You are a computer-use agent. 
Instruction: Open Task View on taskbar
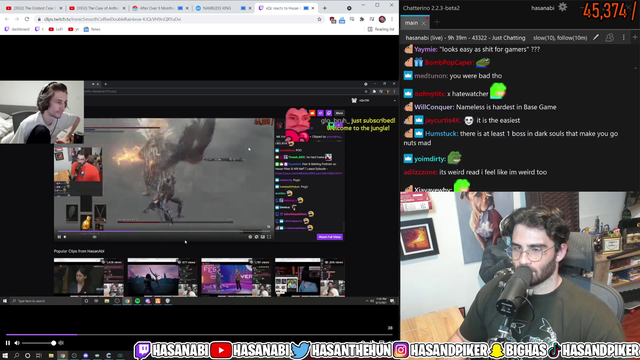pyautogui.click(x=39, y=356)
